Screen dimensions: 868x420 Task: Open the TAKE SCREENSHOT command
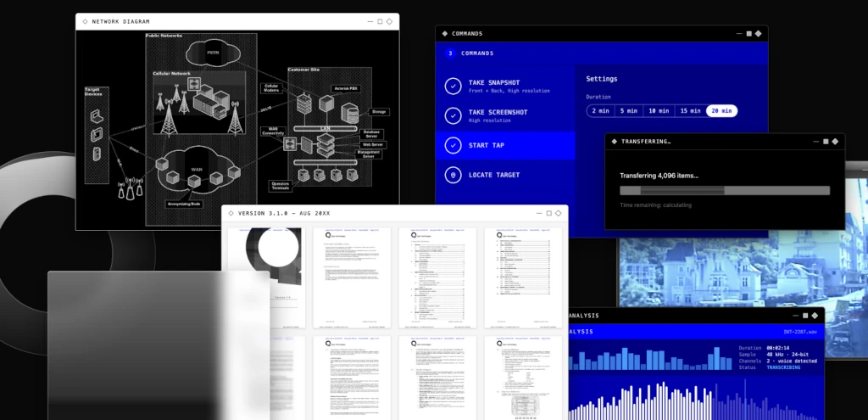click(x=505, y=115)
